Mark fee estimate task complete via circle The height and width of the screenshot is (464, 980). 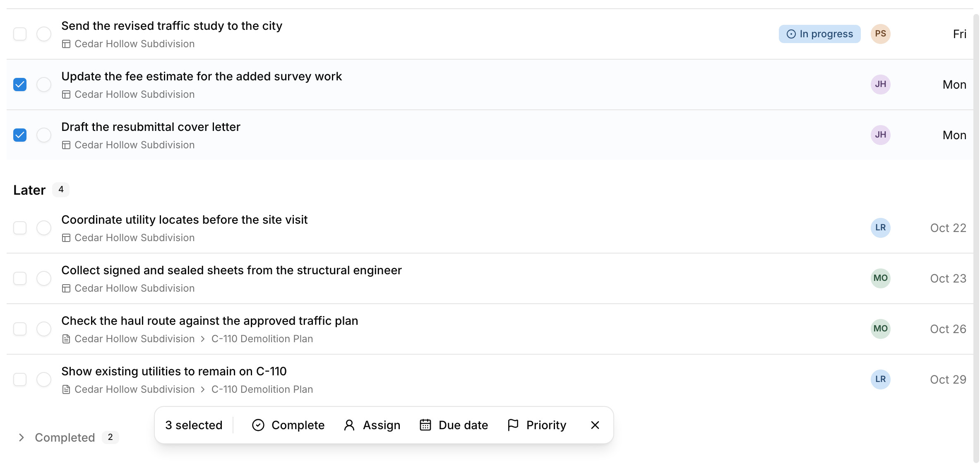(x=44, y=85)
